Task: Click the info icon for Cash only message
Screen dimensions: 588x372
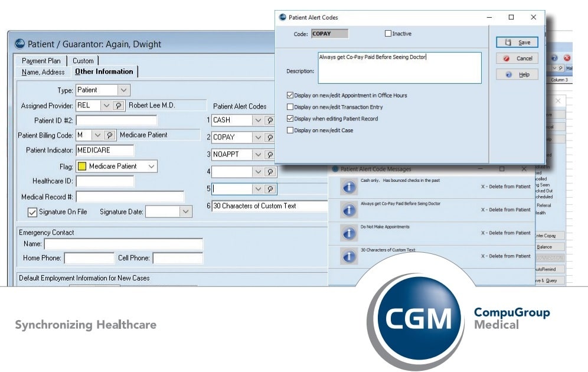Action: pyautogui.click(x=349, y=187)
